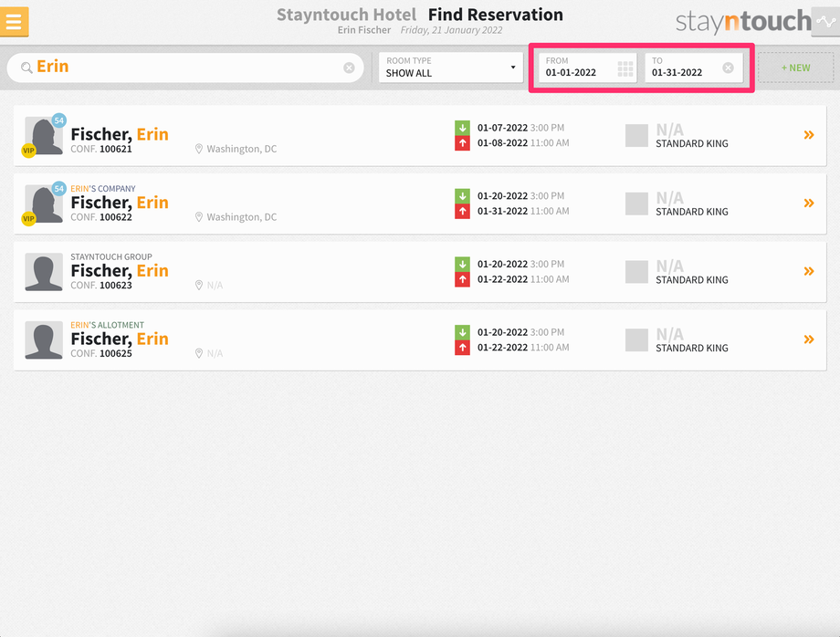Click location pin for reservation 100623

click(x=199, y=286)
